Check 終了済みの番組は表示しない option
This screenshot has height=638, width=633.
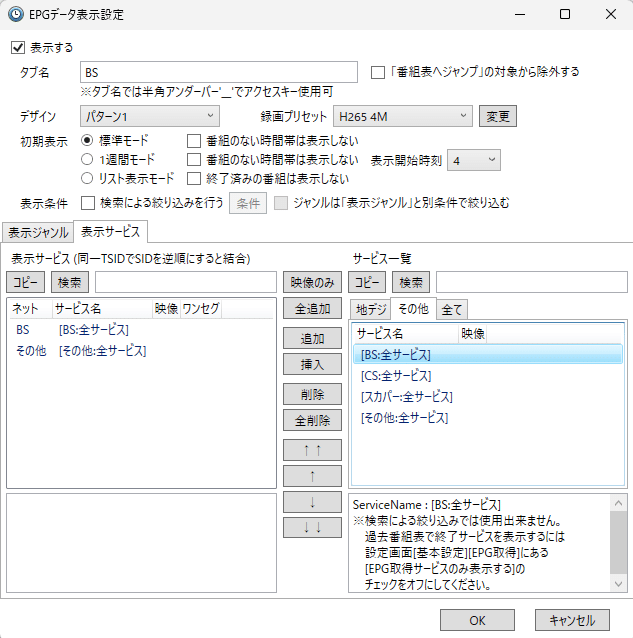[x=194, y=179]
